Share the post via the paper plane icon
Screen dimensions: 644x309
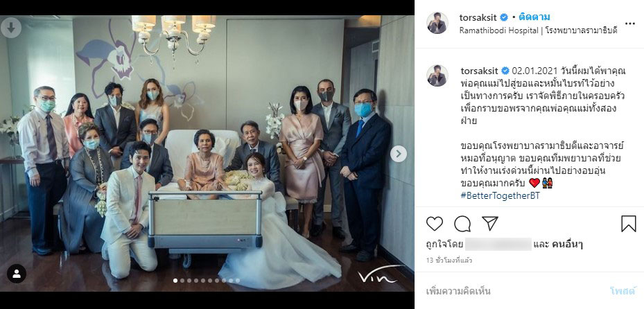[490, 224]
